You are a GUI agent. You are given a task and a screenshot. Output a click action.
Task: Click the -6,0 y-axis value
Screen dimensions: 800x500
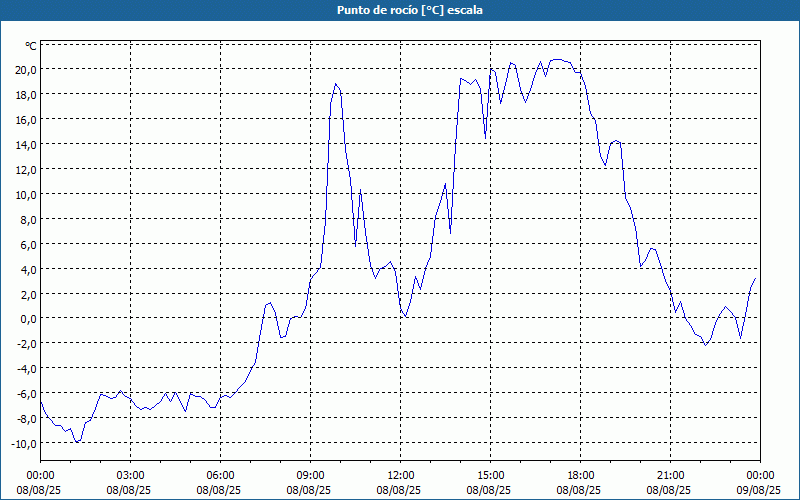point(27,394)
